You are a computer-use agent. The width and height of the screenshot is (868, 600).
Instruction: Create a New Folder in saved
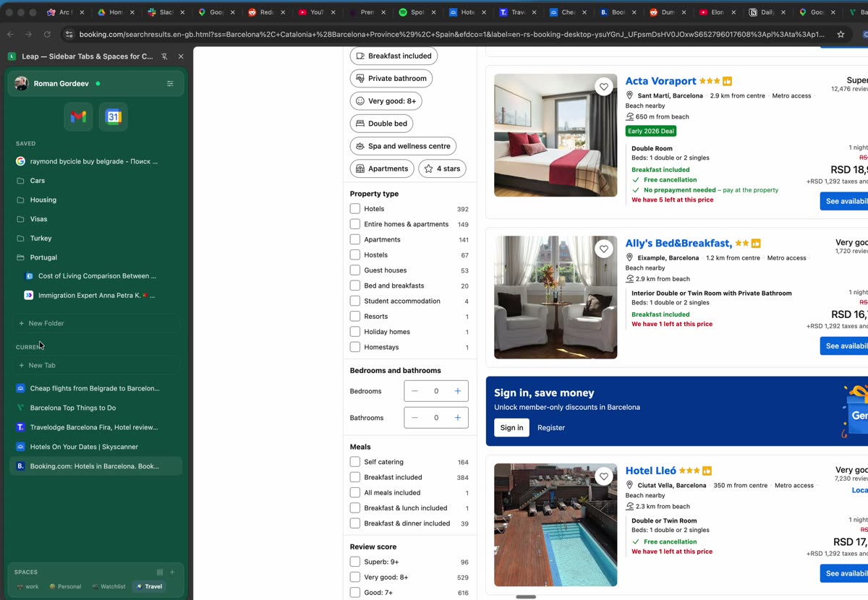95,323
